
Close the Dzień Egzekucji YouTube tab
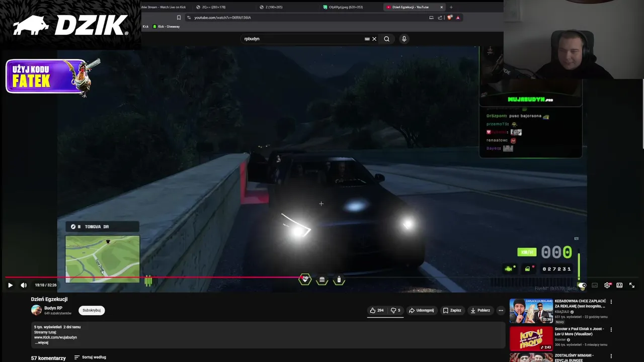pos(441,7)
